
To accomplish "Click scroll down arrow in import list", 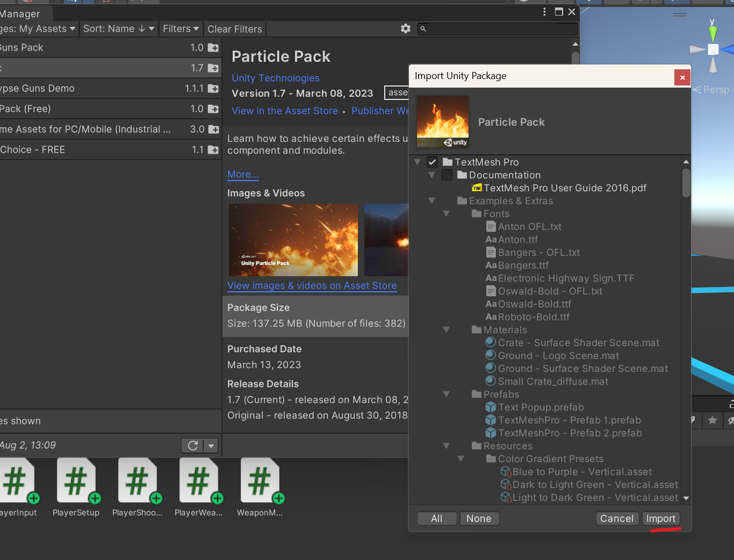I will coord(686,498).
